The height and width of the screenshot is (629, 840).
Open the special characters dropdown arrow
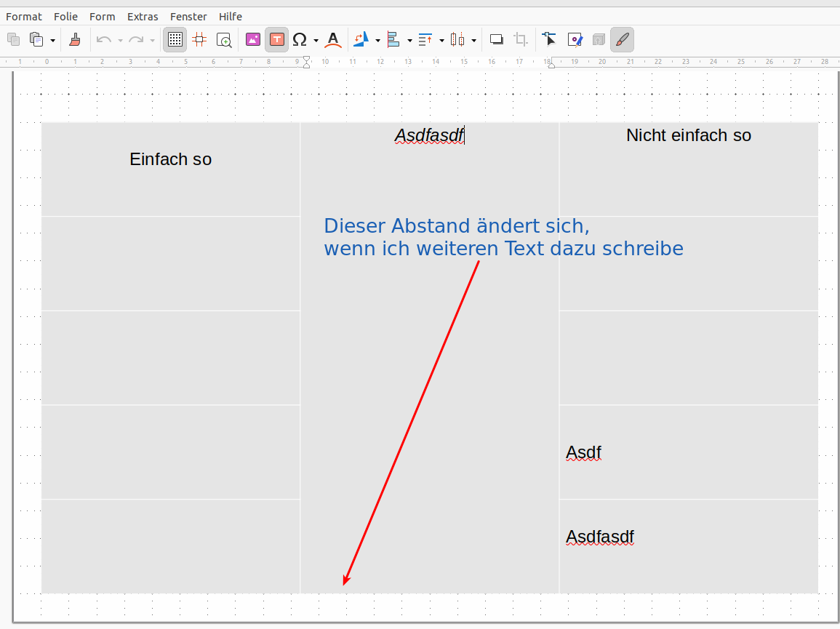(x=316, y=40)
